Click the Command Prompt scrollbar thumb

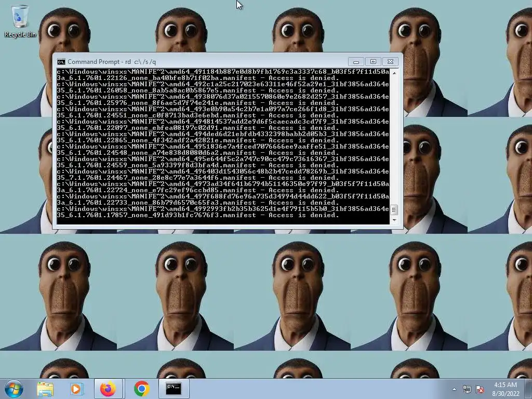point(394,210)
